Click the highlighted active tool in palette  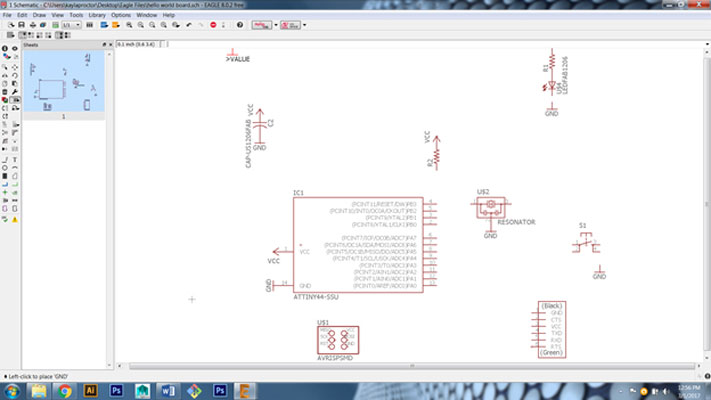tap(15, 100)
